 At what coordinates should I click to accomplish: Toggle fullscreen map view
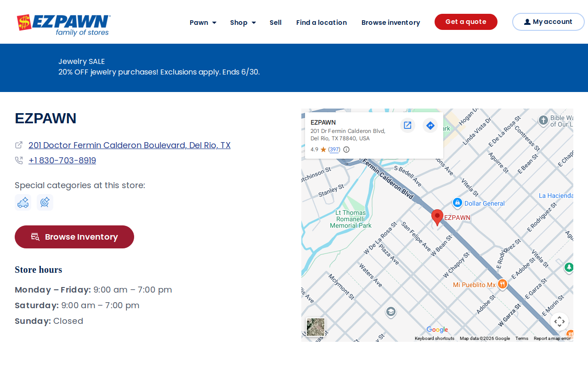[x=560, y=322]
